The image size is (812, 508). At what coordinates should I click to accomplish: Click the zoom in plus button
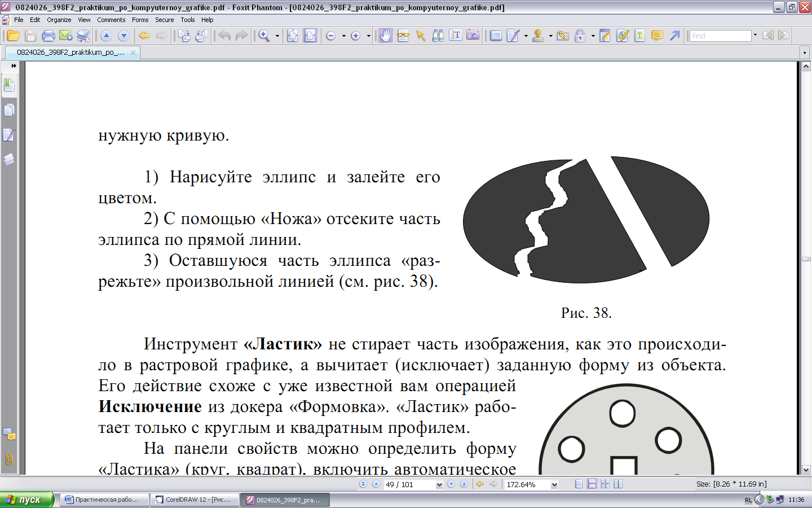(356, 36)
